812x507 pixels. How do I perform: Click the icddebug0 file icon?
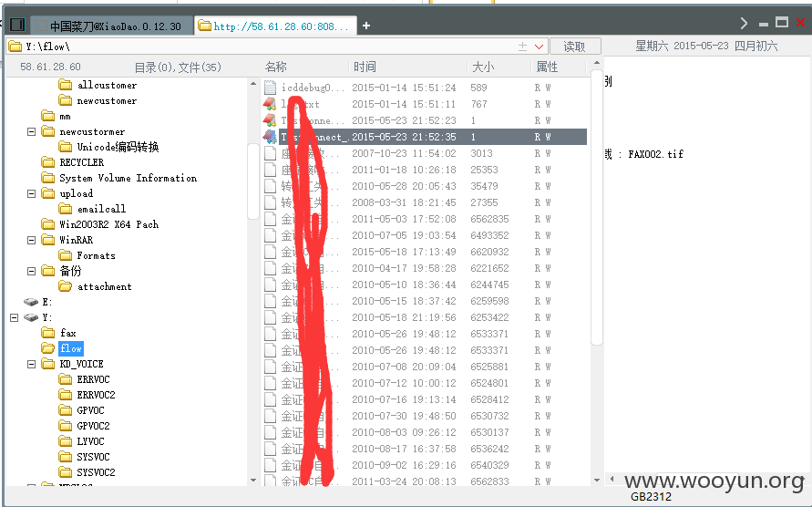[x=270, y=88]
